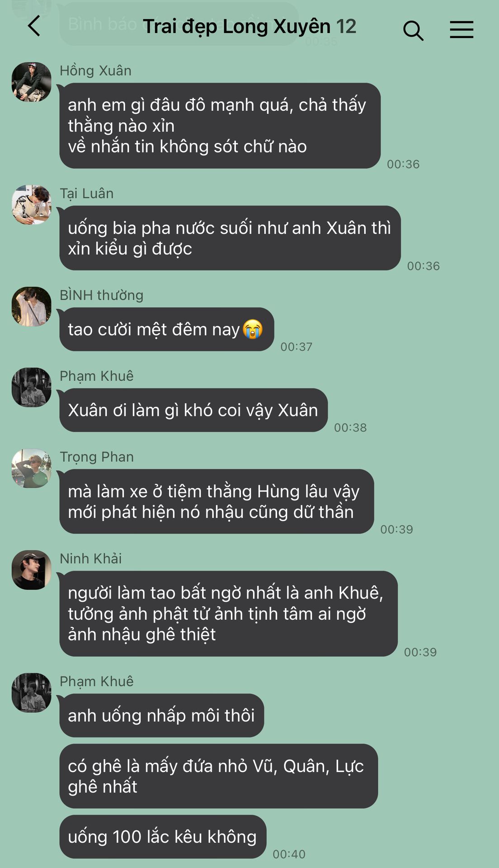Select message 'anh uống nhấp môi thôi'
The image size is (499, 868).
pos(162,716)
